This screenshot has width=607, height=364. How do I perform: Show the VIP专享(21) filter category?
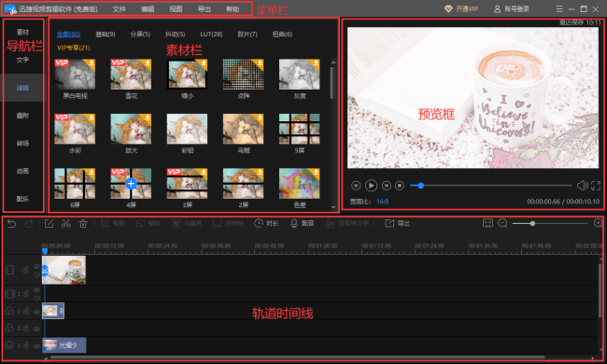(74, 48)
